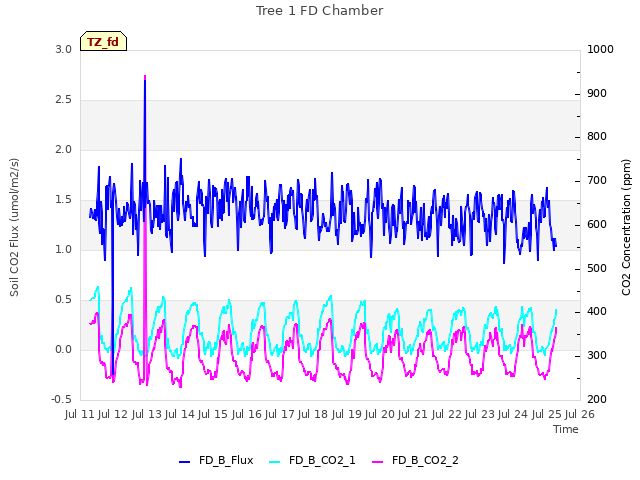This screenshot has width=640, height=480.
Task: Click the '600' right axis tick label
Action: click(597, 224)
